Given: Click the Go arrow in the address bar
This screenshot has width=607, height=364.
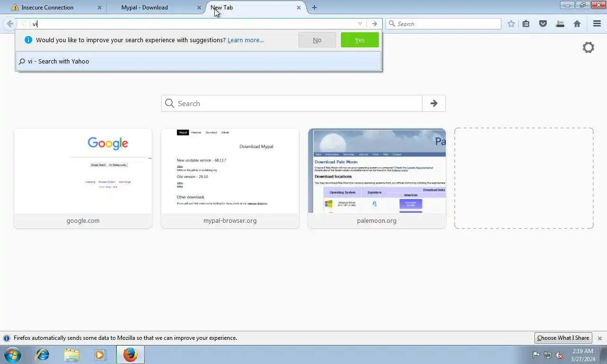Looking at the screenshot, I should point(375,24).
